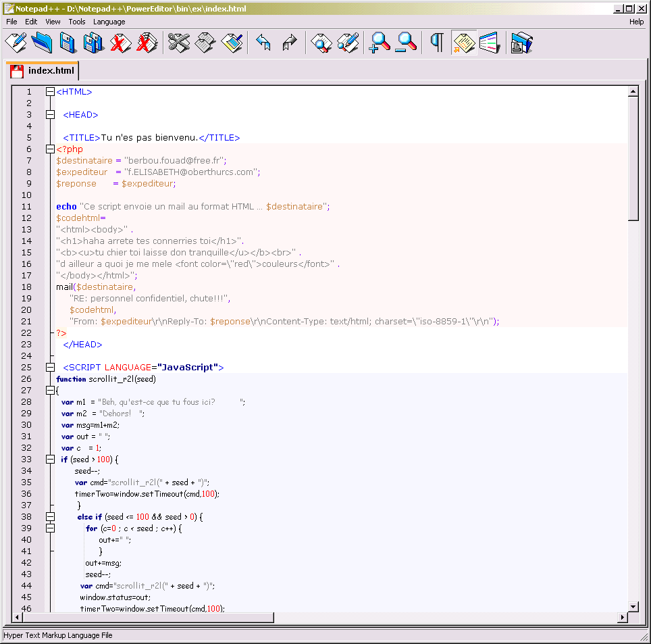
Task: Open the Find dialog
Action: 322,43
